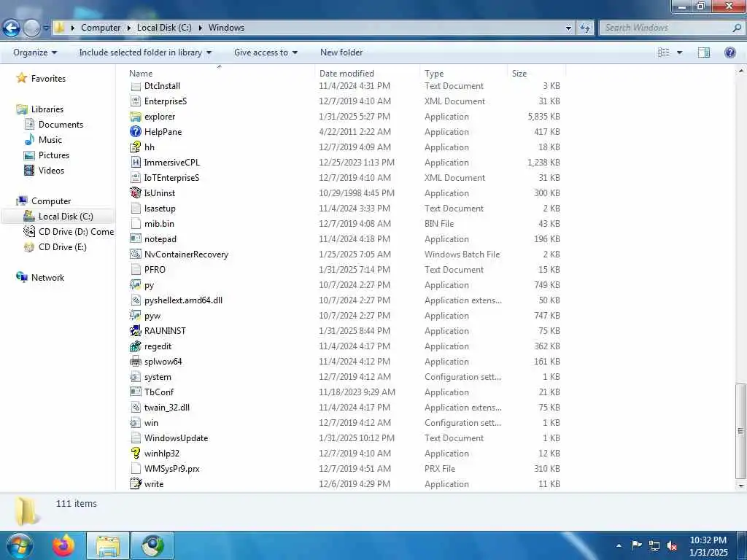Show hidden tray icons arrow
The width and height of the screenshot is (747, 560).
tap(619, 545)
